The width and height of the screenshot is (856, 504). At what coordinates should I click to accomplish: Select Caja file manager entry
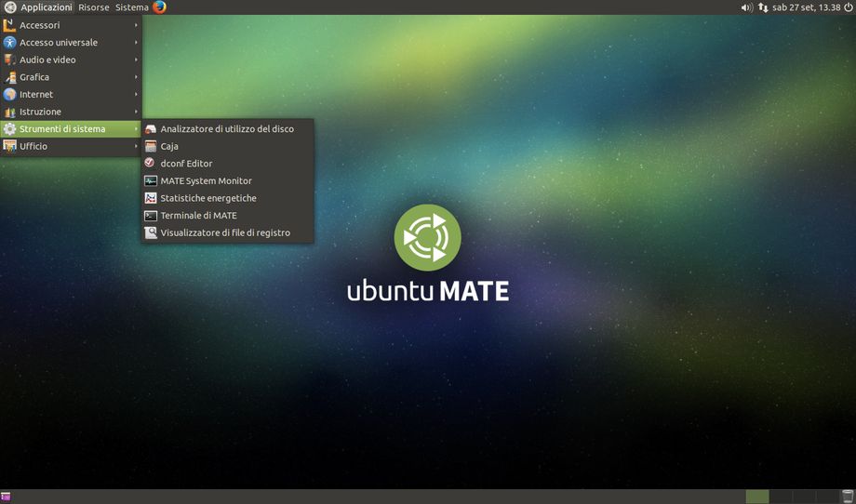(168, 147)
